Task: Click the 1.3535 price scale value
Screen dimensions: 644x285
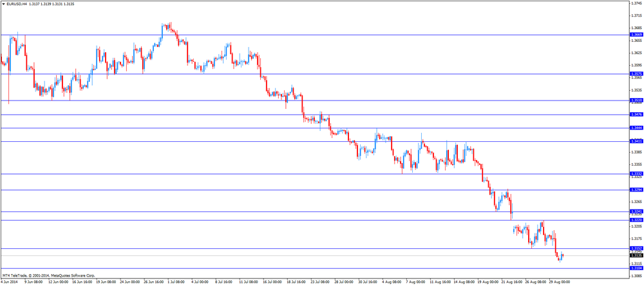Action: point(637,90)
